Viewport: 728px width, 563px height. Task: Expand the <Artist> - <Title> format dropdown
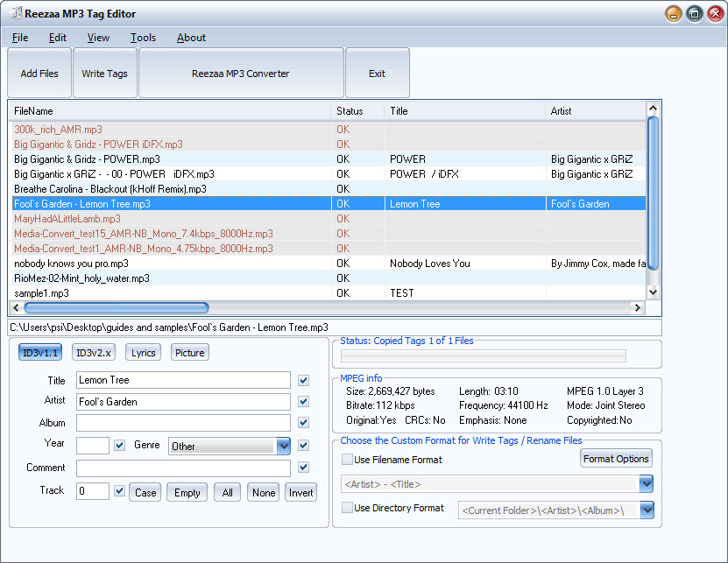coord(646,484)
